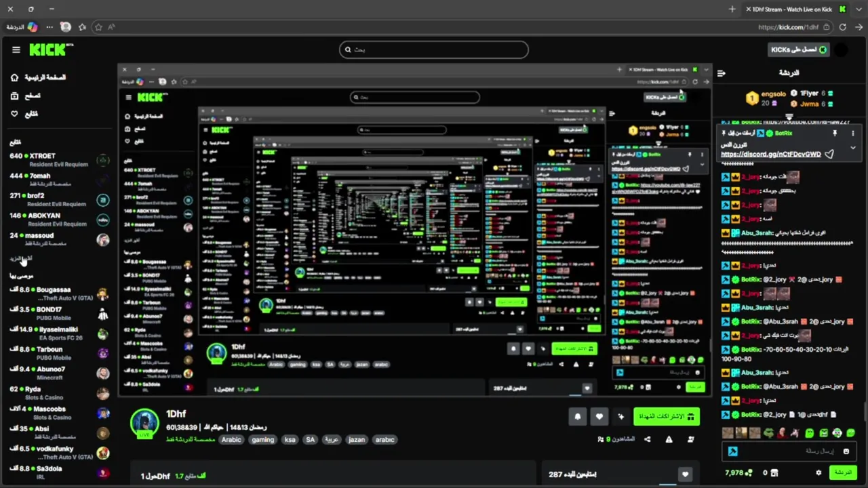Open ABOKYAN channel in sidebar

pyautogui.click(x=59, y=220)
